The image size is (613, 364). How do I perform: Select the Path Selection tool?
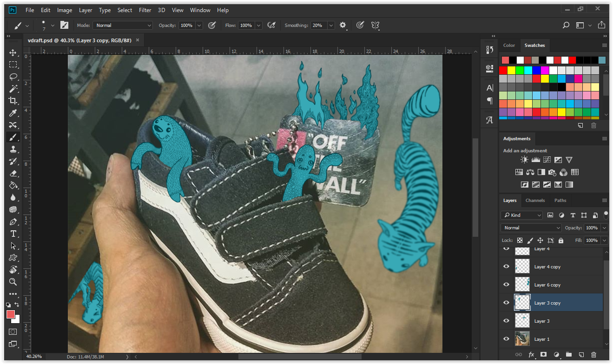tap(13, 246)
